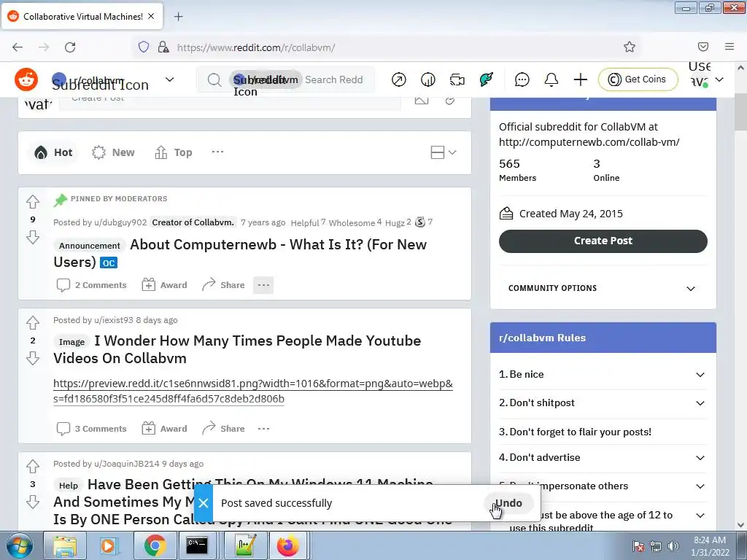
Task: Click the page vertical scrollbar thumb
Action: tap(740, 111)
